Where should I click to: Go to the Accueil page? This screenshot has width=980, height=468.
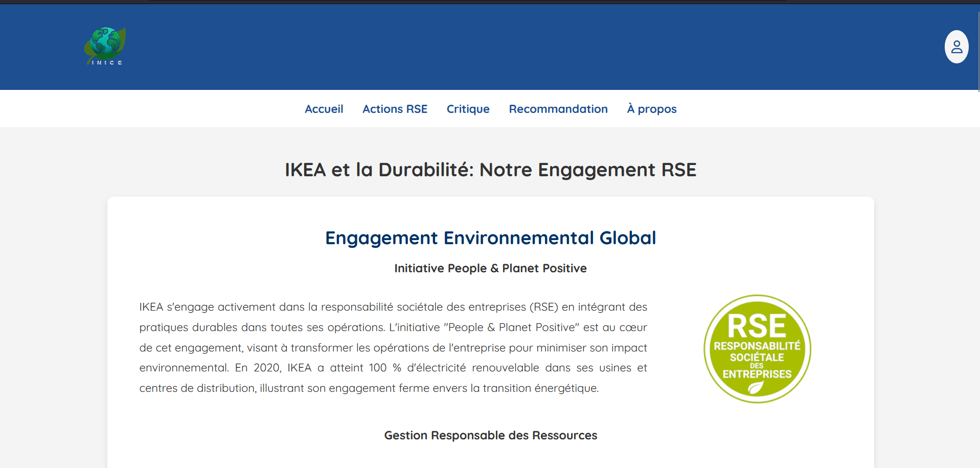click(x=324, y=109)
